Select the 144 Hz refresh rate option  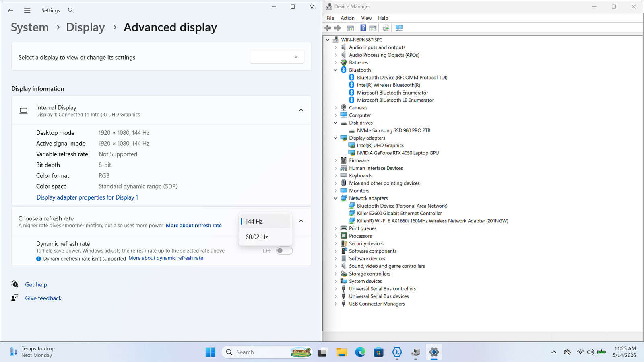pyautogui.click(x=265, y=222)
